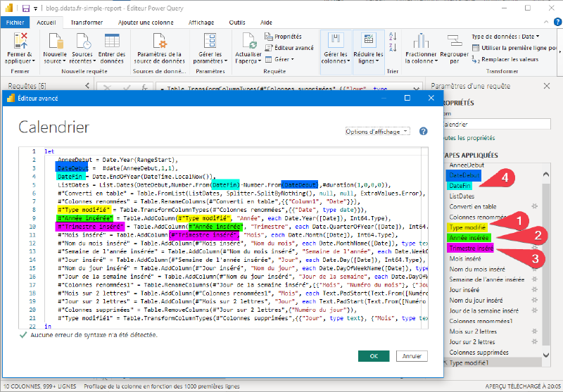Open Fermer & appliquer dropdown arrow
This screenshot has width=563, height=392.
(34, 61)
